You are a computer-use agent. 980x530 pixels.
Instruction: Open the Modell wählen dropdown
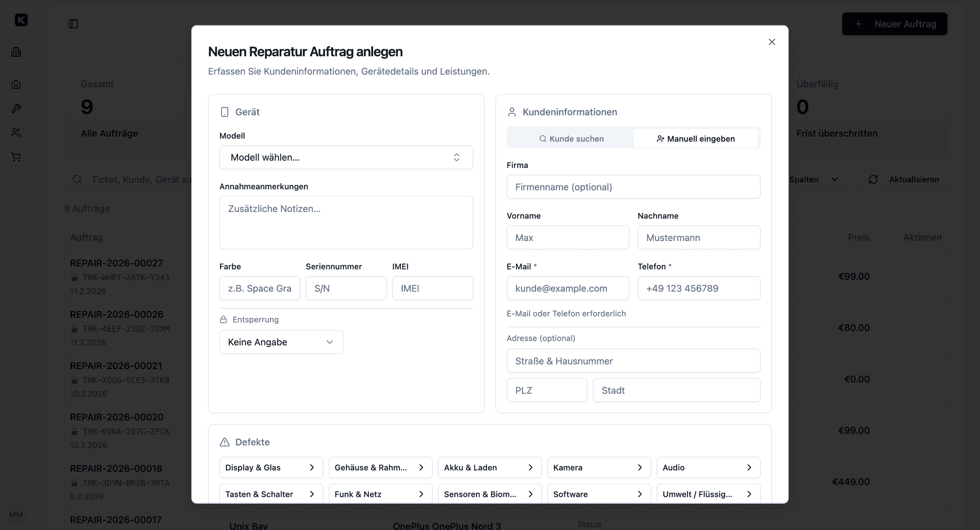click(346, 157)
